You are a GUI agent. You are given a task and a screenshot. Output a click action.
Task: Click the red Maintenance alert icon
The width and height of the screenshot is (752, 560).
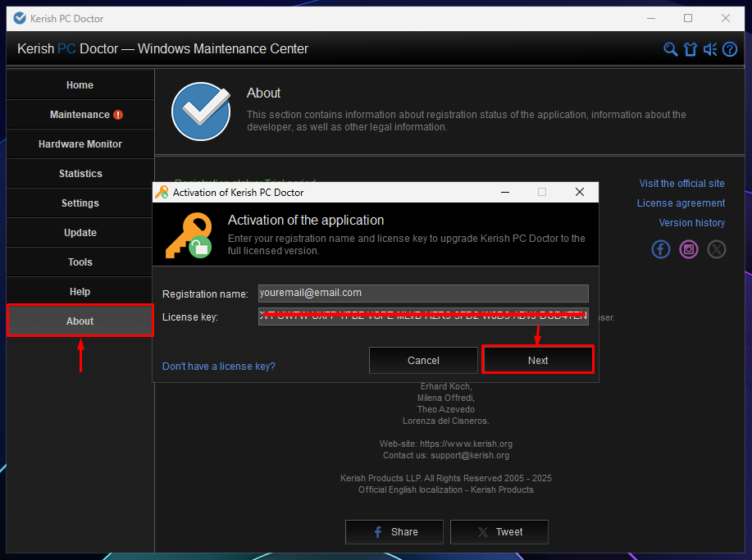118,115
